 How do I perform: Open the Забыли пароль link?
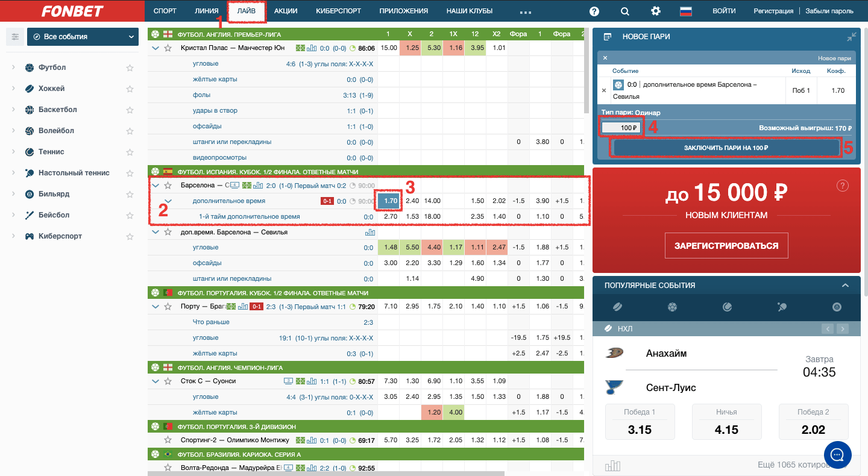pos(829,11)
